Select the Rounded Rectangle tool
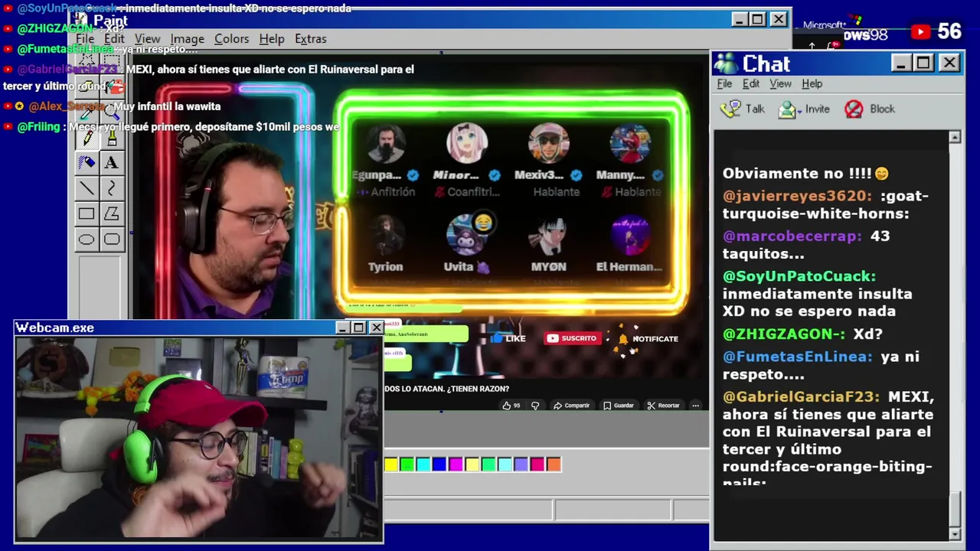 coord(113,240)
